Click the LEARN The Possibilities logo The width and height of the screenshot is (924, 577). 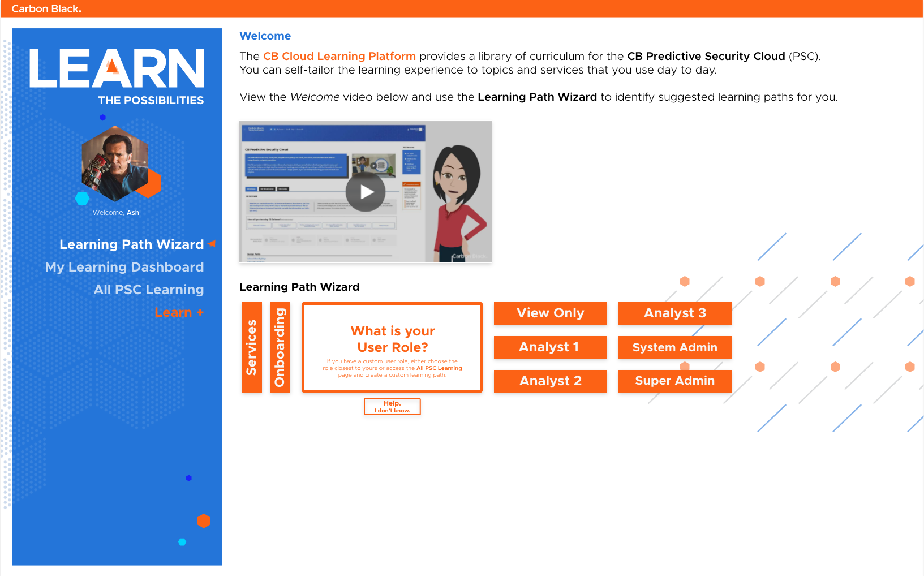click(x=117, y=76)
